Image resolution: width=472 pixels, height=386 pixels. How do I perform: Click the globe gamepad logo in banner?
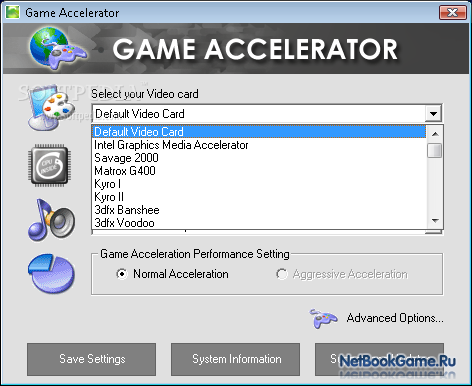click(x=58, y=49)
